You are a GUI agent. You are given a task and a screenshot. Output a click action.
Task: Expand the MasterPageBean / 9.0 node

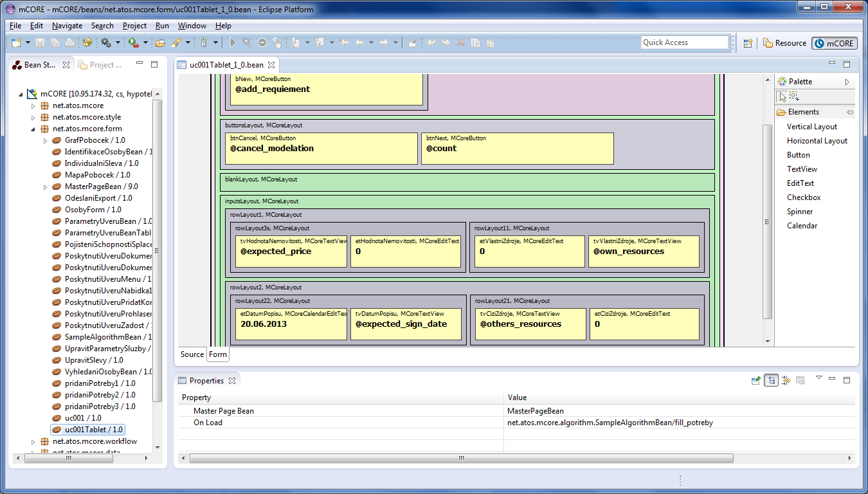point(45,187)
